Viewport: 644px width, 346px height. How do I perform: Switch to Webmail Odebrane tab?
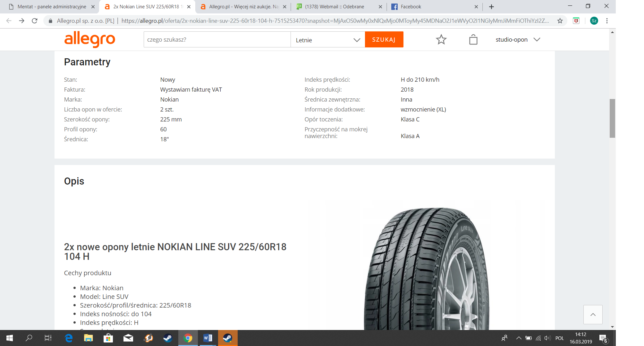(334, 6)
